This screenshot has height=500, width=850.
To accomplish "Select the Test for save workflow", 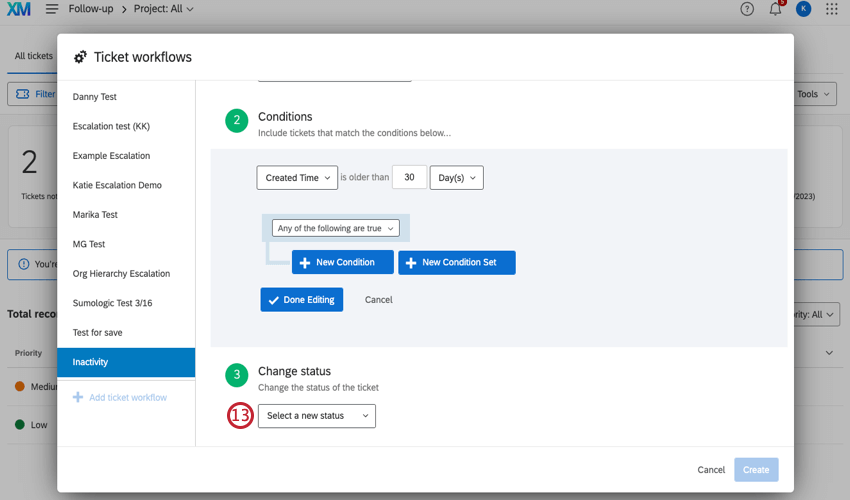I will pos(126,332).
